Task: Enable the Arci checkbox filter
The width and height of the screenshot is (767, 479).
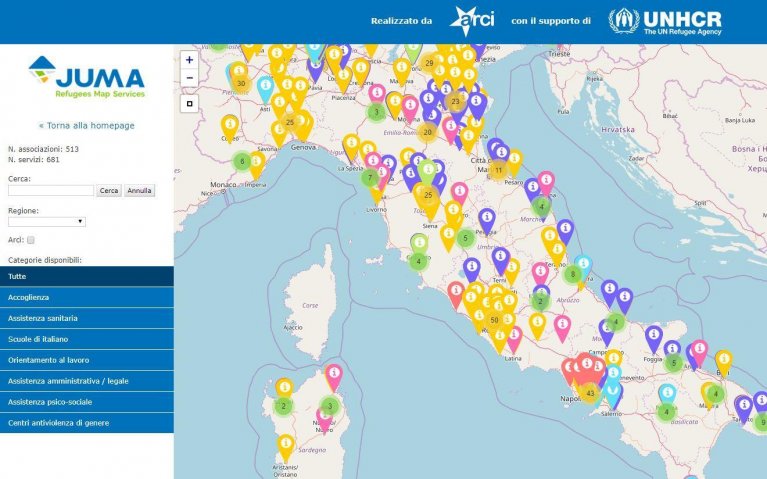Action: click(31, 240)
